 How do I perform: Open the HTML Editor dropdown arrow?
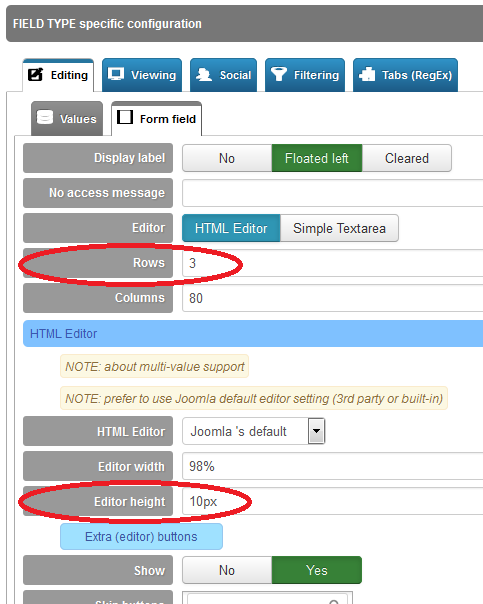(x=316, y=431)
